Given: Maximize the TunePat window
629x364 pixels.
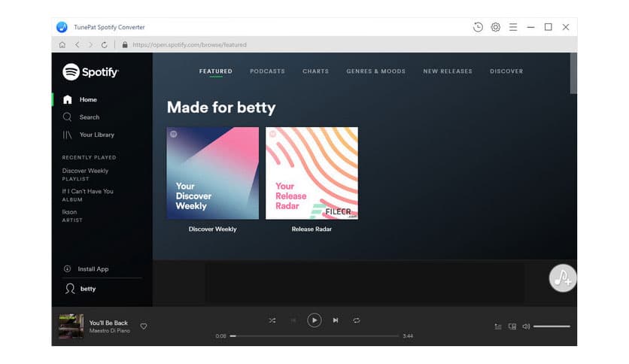Looking at the screenshot, I should 548,27.
